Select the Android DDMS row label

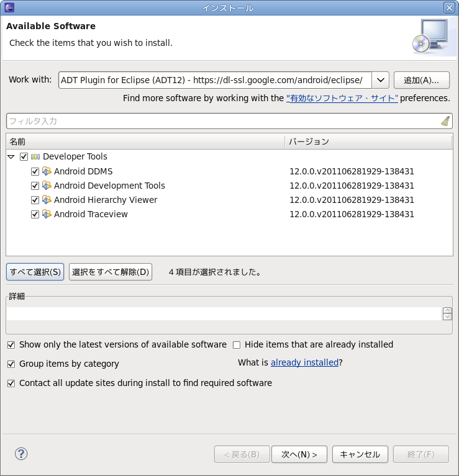click(x=83, y=171)
